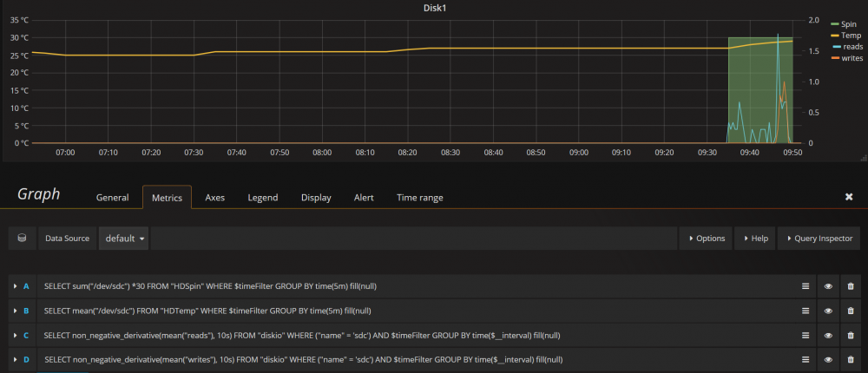Click the HDTemp query text in row B
868x373 pixels.
[x=207, y=311]
